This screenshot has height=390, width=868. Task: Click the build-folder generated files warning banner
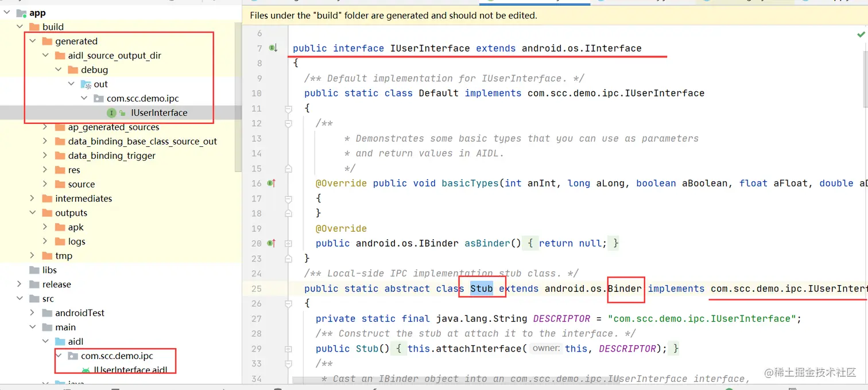tap(555, 15)
